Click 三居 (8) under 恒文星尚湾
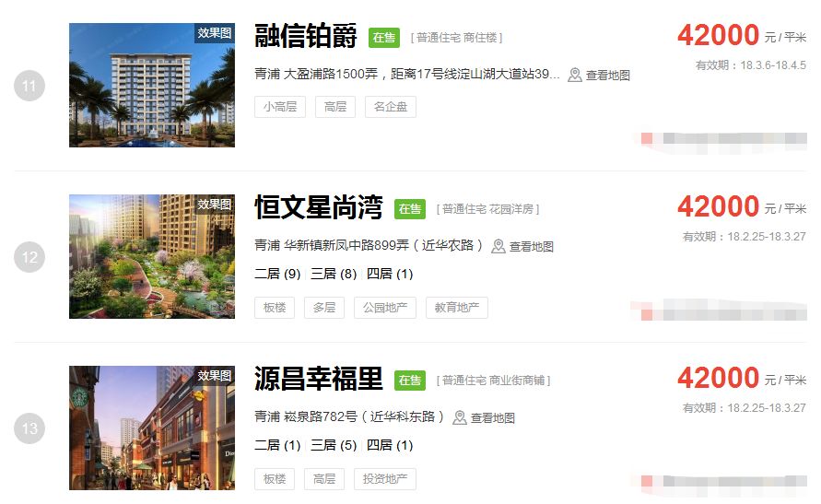This screenshot has height=504, width=821. pos(334,274)
